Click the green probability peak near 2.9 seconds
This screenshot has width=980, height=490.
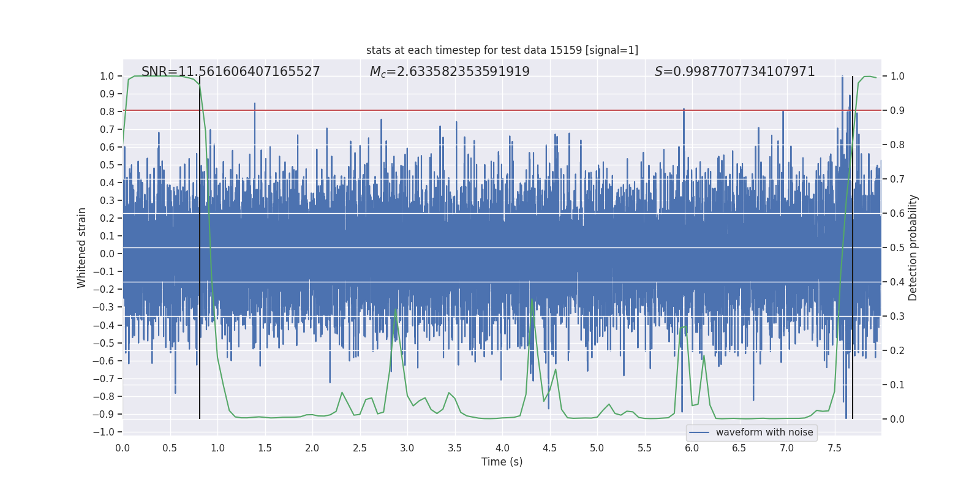pos(396,310)
